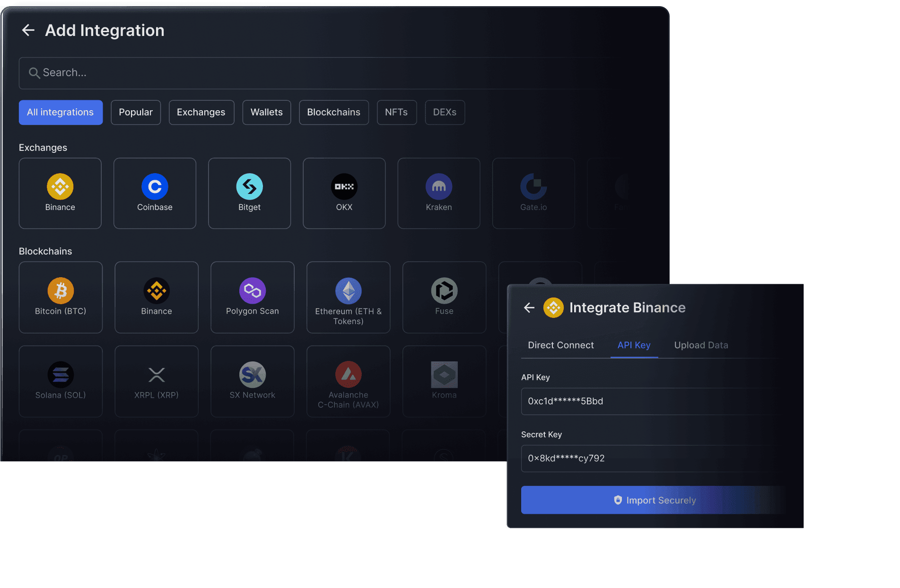Filter integrations by NFTs
900x588 pixels.
coord(396,113)
